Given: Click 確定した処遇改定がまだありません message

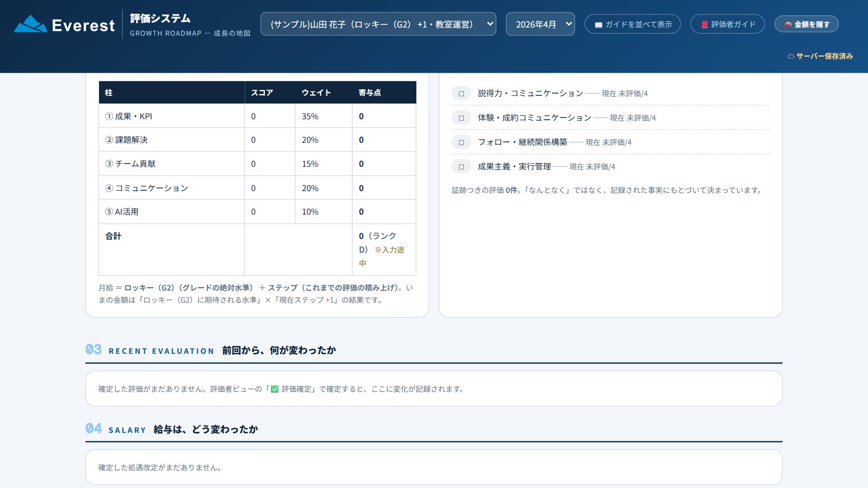Looking at the screenshot, I should pos(160,468).
